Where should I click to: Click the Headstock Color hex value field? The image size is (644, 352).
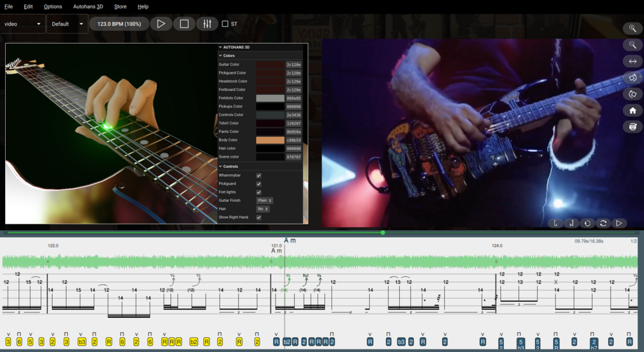point(293,81)
